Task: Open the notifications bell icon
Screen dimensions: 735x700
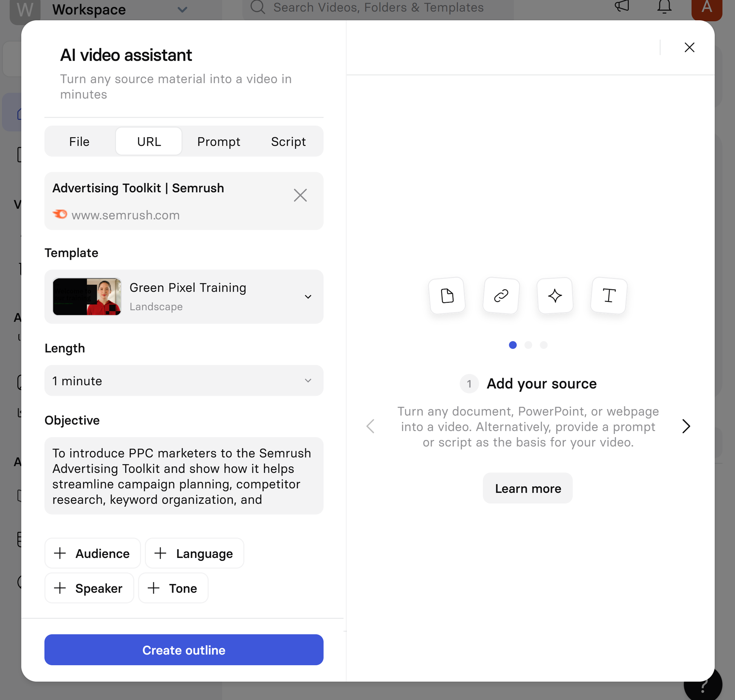Action: coord(664,7)
